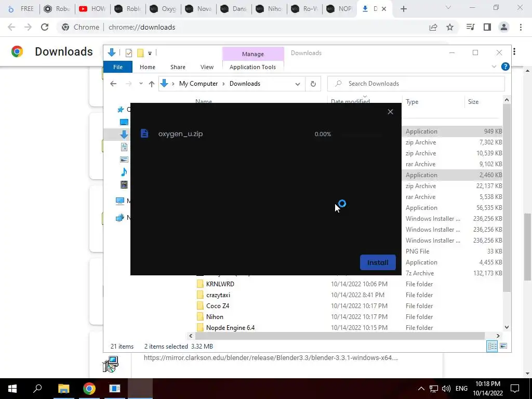
Task: Open File Explorer from the taskbar
Action: point(63,389)
